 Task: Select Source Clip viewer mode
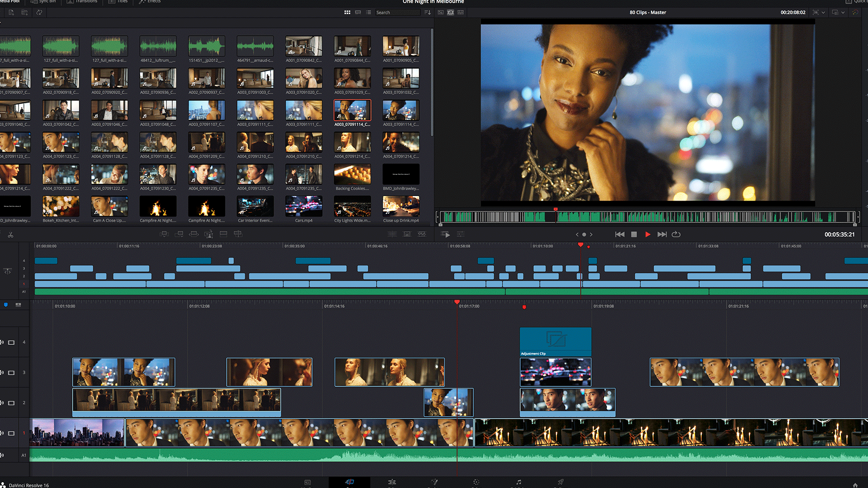(441, 13)
